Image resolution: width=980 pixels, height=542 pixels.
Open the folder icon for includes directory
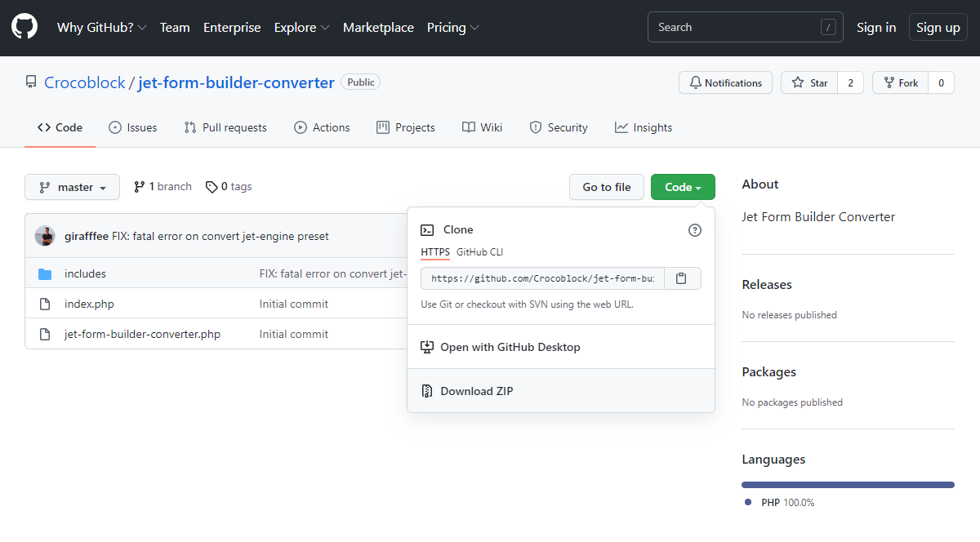click(45, 273)
